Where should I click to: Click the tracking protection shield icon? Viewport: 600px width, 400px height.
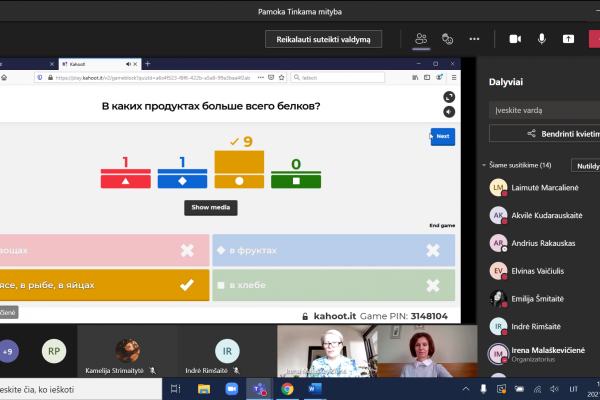[x=40, y=78]
